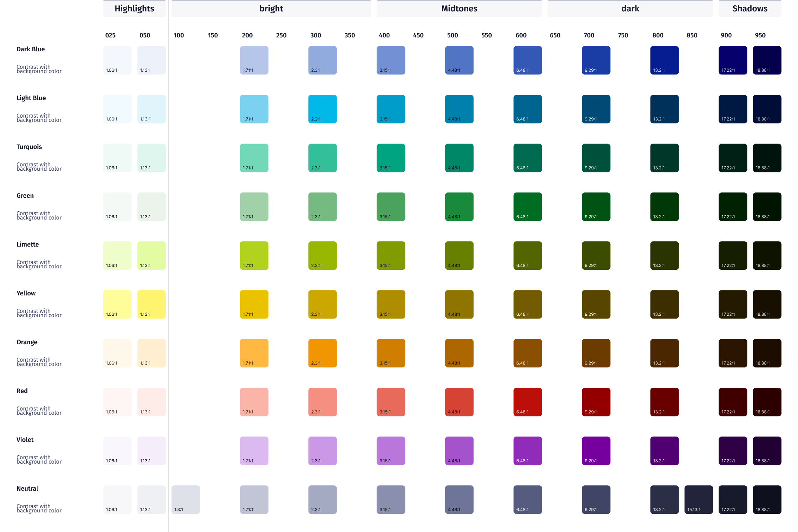
Task: Select the bright section header
Action: coord(271,9)
